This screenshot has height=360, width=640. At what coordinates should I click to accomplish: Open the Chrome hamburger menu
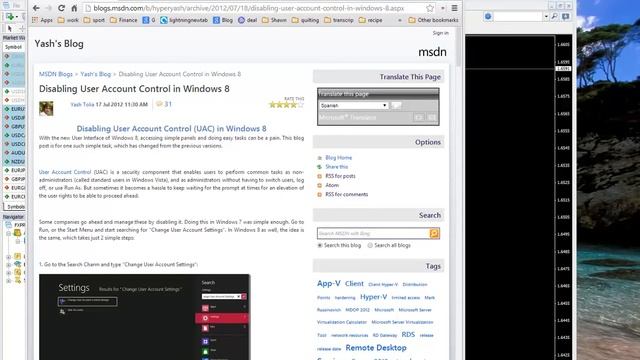(454, 8)
